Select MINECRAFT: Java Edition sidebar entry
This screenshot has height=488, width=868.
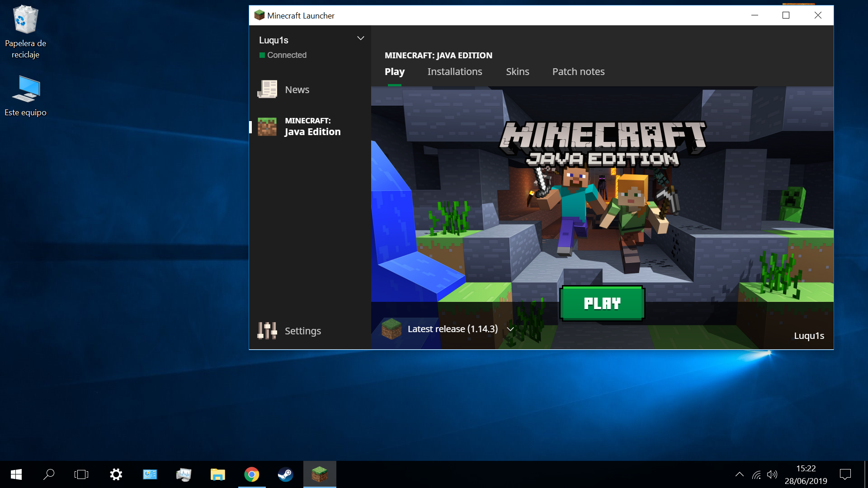310,127
